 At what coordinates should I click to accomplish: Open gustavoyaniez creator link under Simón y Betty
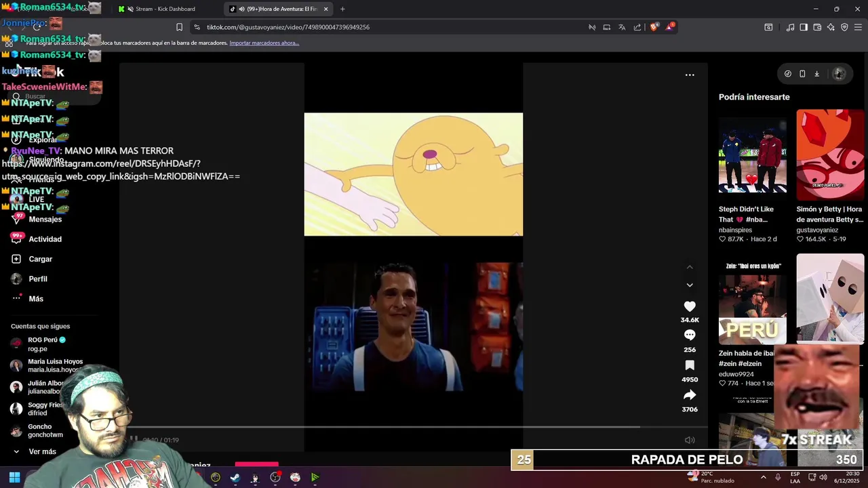817,230
